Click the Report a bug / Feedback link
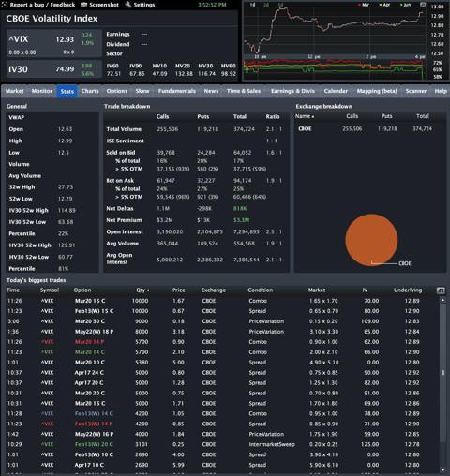Viewport: 450px width, 476px height. [42, 5]
